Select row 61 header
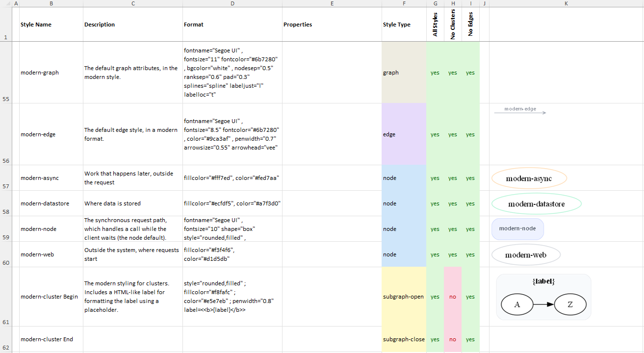 (5, 297)
